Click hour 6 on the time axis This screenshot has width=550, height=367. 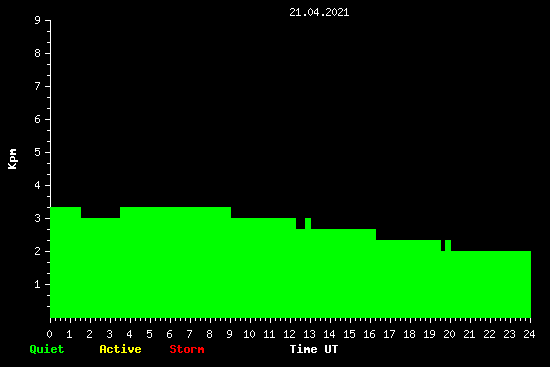[169, 334]
